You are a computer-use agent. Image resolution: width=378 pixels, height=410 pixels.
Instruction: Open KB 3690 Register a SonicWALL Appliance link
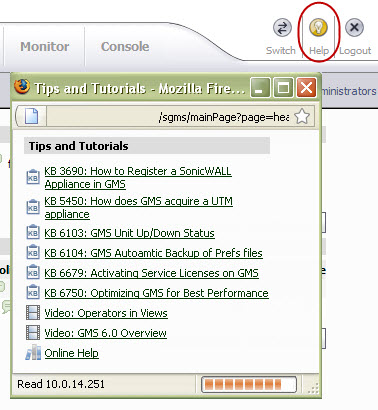[x=138, y=177]
